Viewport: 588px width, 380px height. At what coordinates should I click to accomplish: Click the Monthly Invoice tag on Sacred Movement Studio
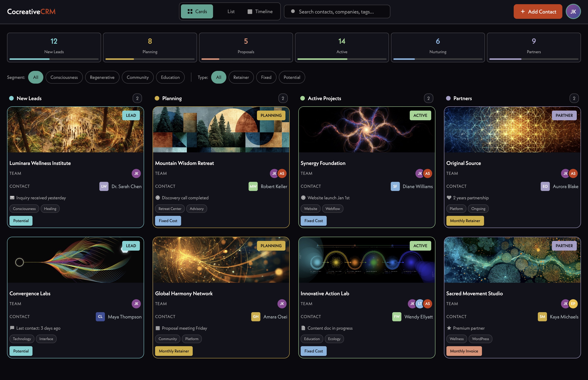click(x=464, y=351)
